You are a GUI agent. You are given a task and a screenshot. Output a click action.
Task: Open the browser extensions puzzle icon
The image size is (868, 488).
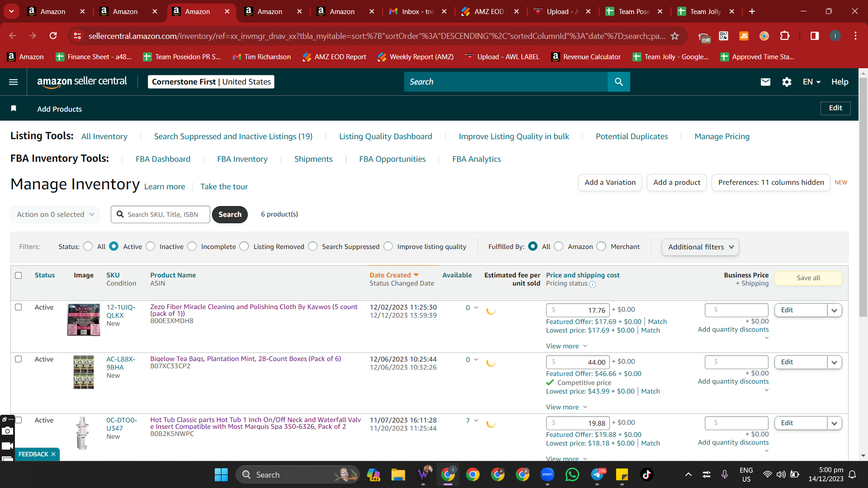click(785, 36)
